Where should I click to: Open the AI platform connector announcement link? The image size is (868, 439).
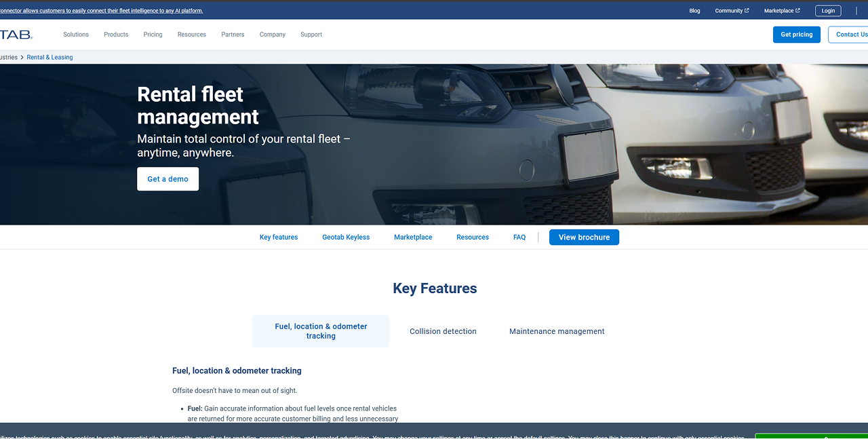coord(102,11)
